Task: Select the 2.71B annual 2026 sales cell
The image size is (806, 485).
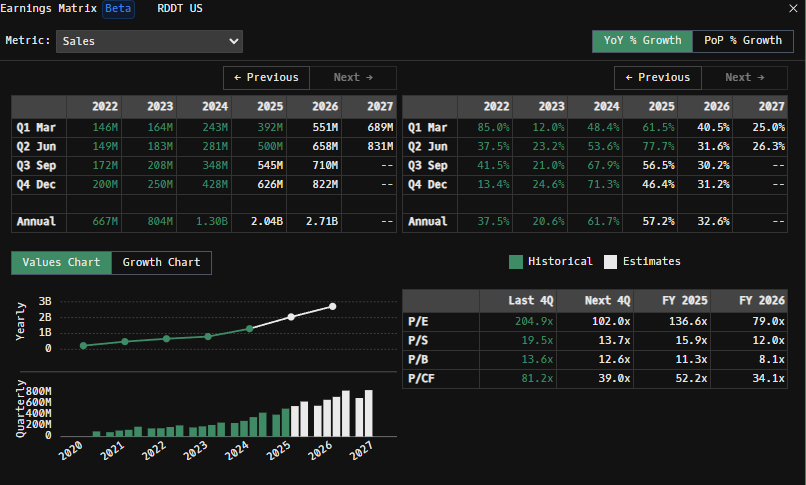Action: click(314, 222)
